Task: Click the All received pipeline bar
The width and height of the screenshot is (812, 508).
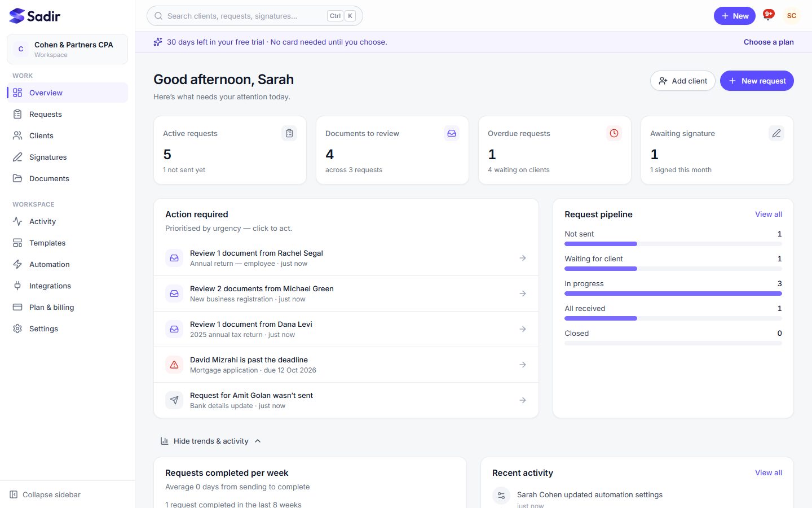Action: pyautogui.click(x=673, y=318)
